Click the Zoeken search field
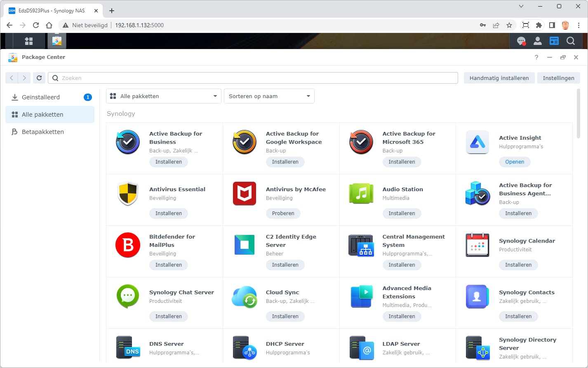The height and width of the screenshot is (368, 588). tap(253, 78)
